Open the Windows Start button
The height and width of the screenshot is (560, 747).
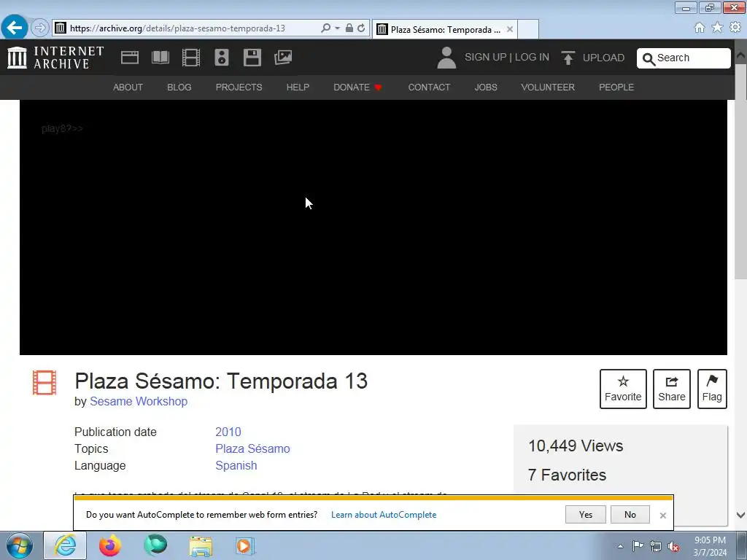tap(20, 545)
